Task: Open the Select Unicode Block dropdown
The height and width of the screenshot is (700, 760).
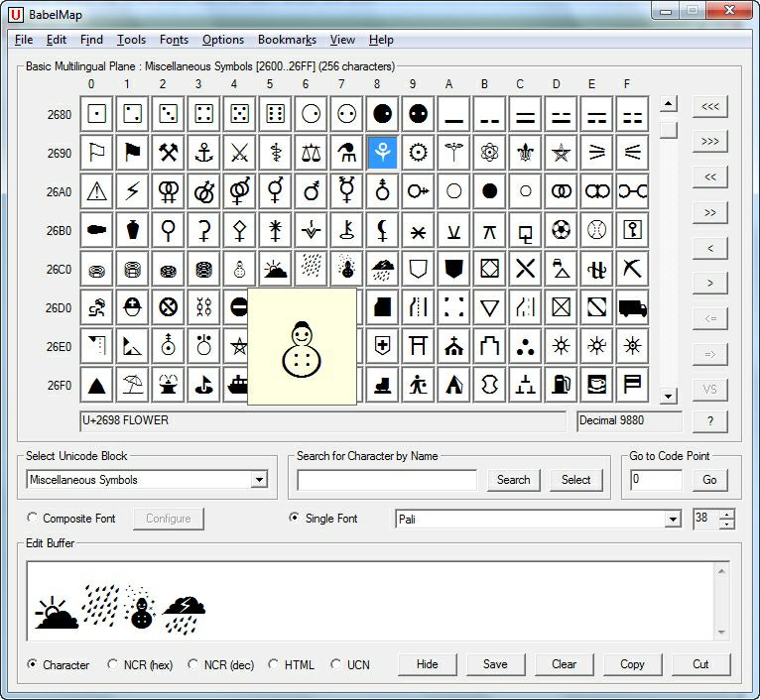Action: [259, 480]
